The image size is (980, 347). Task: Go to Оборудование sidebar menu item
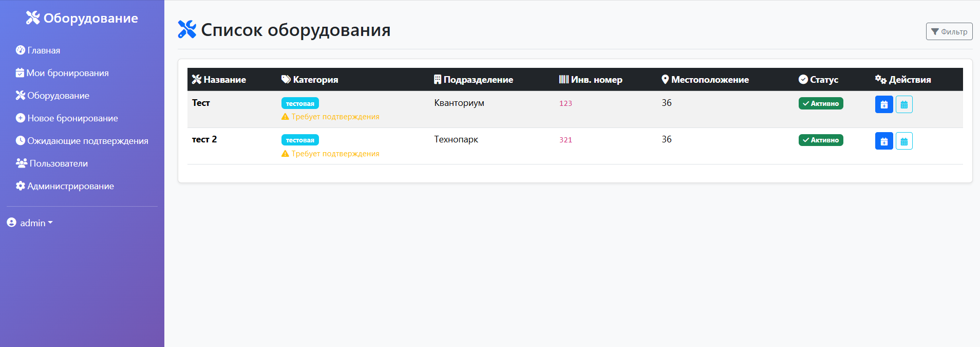pos(52,96)
